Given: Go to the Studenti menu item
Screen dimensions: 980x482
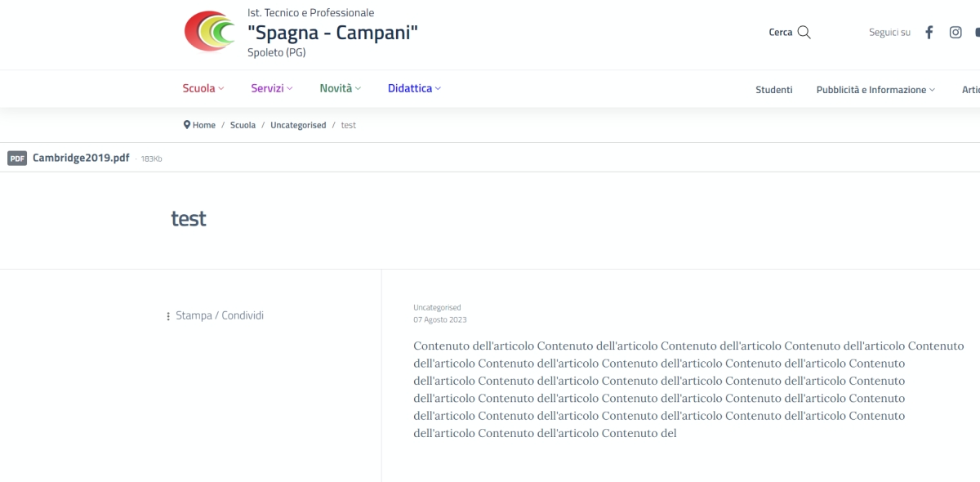Looking at the screenshot, I should point(773,90).
